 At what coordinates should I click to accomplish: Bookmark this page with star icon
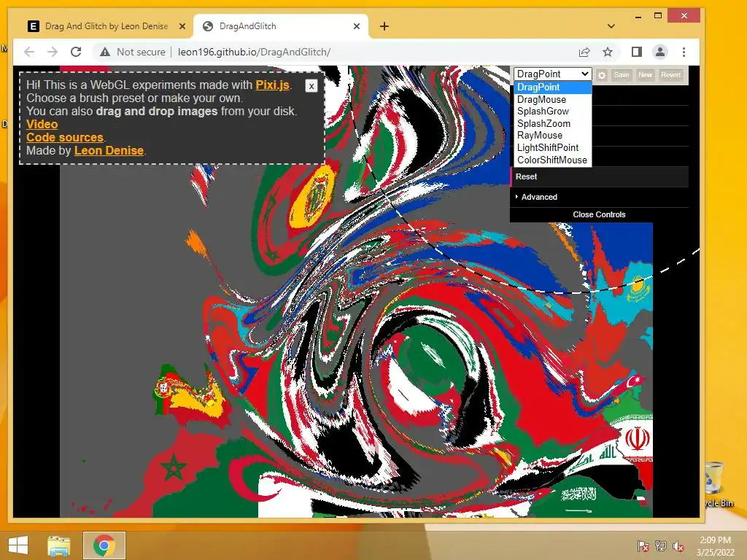(x=608, y=52)
